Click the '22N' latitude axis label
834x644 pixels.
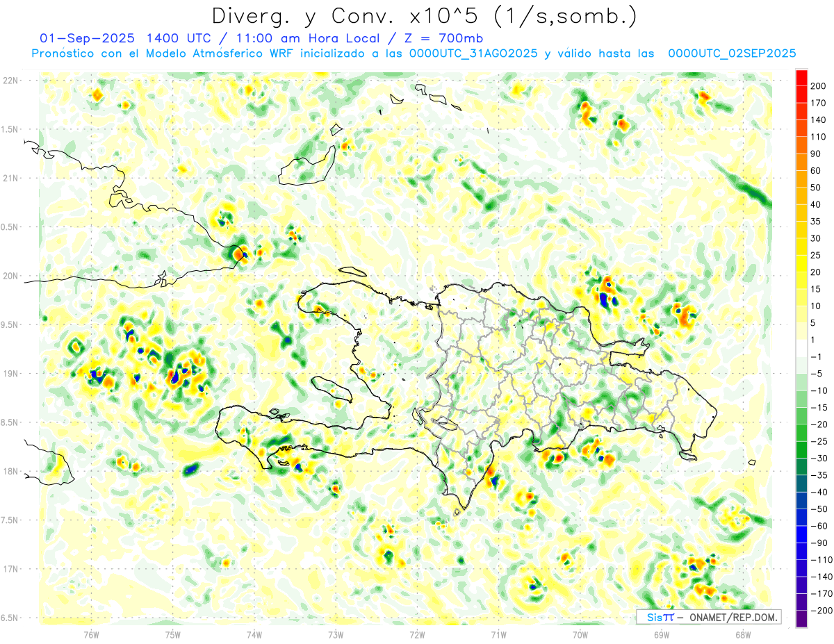click(x=10, y=81)
